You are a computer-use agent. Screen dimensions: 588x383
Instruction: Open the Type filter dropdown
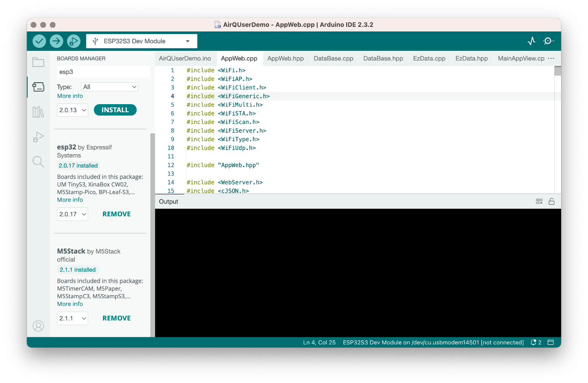(x=110, y=87)
